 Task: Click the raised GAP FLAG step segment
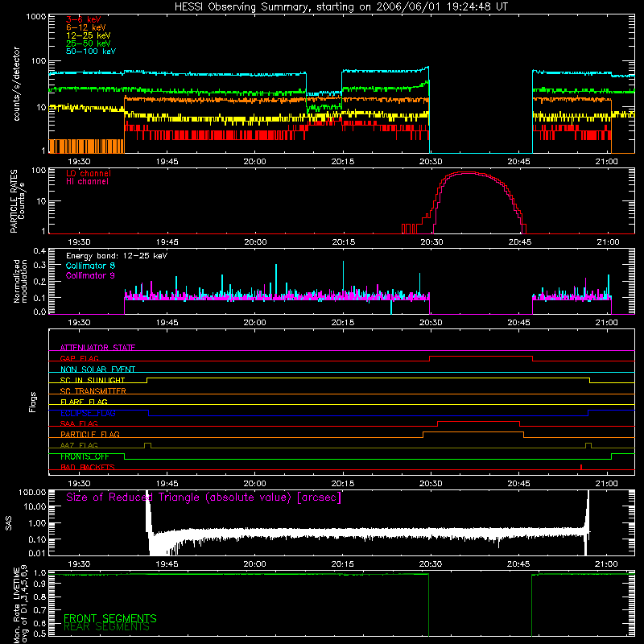(481, 357)
